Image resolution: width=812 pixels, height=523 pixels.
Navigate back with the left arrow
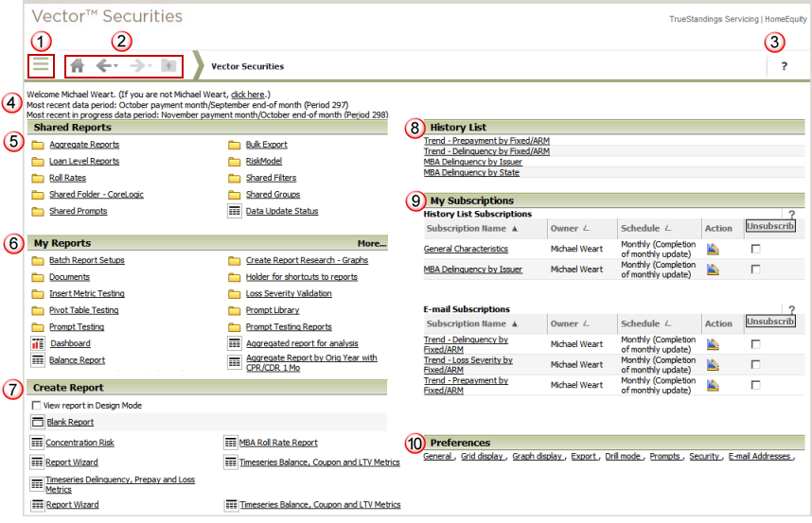[x=103, y=65]
